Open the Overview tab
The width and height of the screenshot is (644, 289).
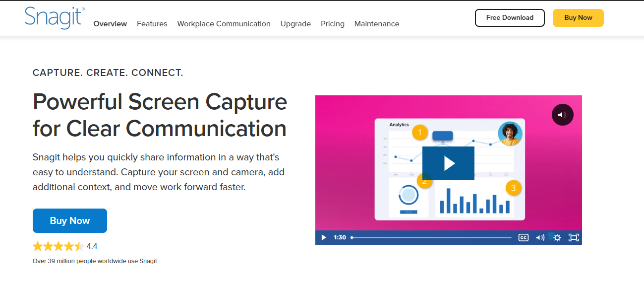110,24
